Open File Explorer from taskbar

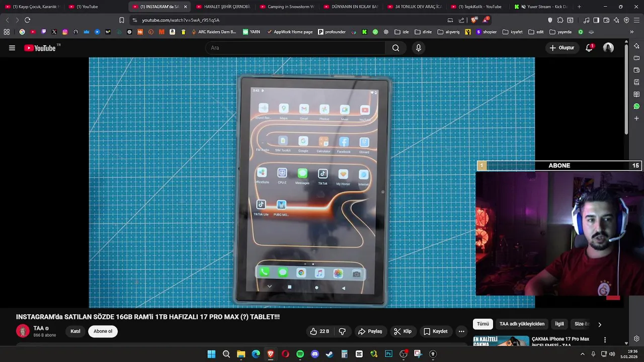(241, 354)
